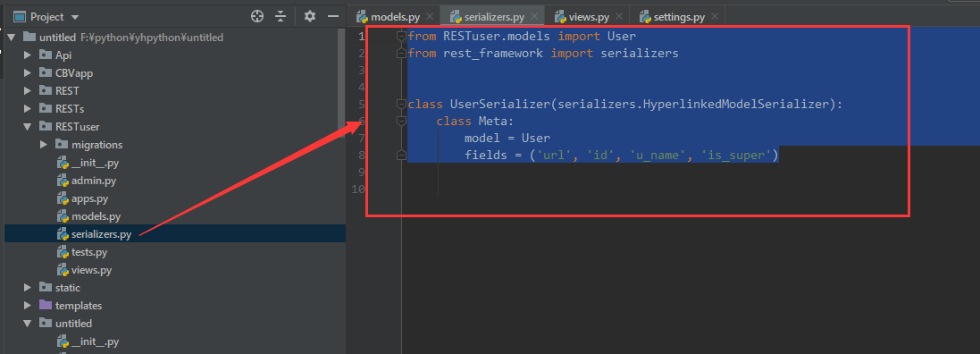This screenshot has height=354, width=980.
Task: Click the Api folder icon
Action: (45, 55)
